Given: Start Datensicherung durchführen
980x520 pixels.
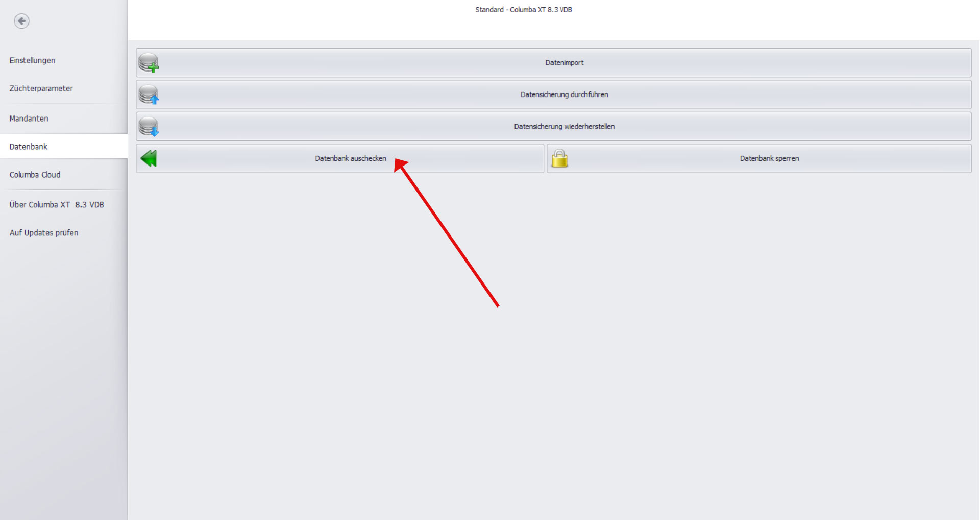Looking at the screenshot, I should point(564,94).
